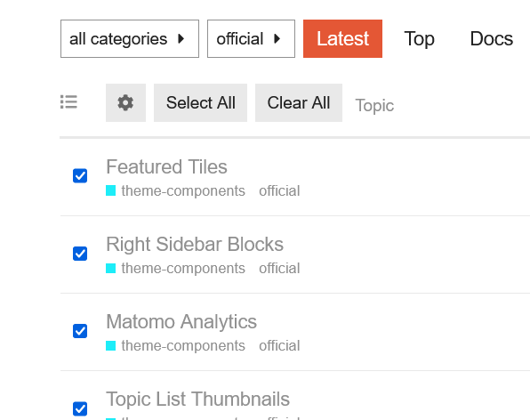
Task: Click cyan square under Matomo Analytics
Action: (x=111, y=345)
